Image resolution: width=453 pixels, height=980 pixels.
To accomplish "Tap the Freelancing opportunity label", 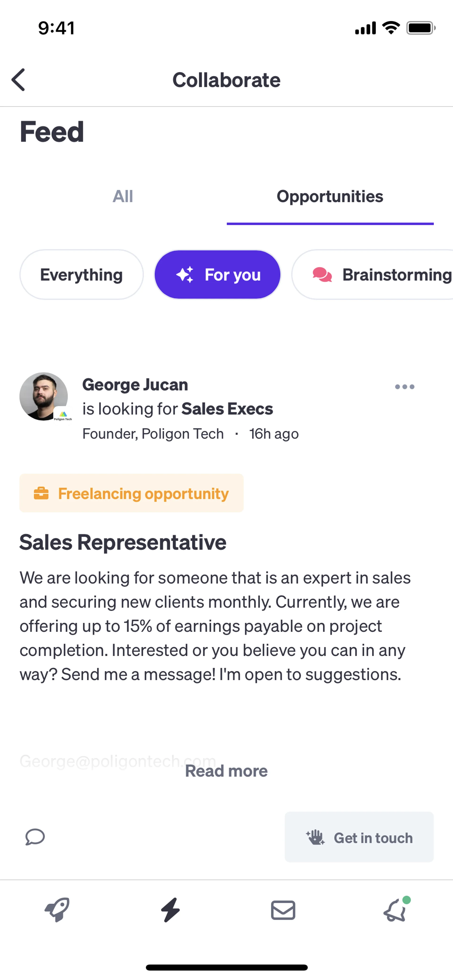I will click(143, 493).
